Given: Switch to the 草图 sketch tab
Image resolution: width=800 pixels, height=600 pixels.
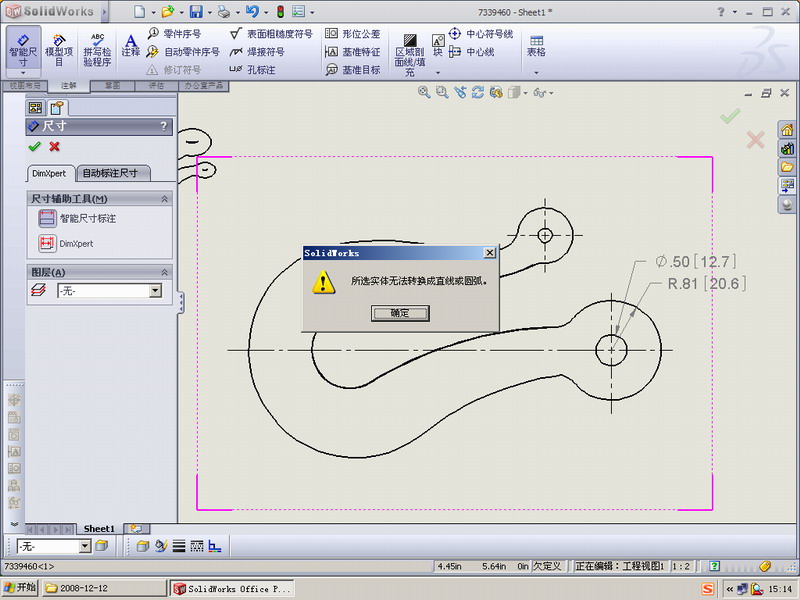Looking at the screenshot, I should pos(112,85).
